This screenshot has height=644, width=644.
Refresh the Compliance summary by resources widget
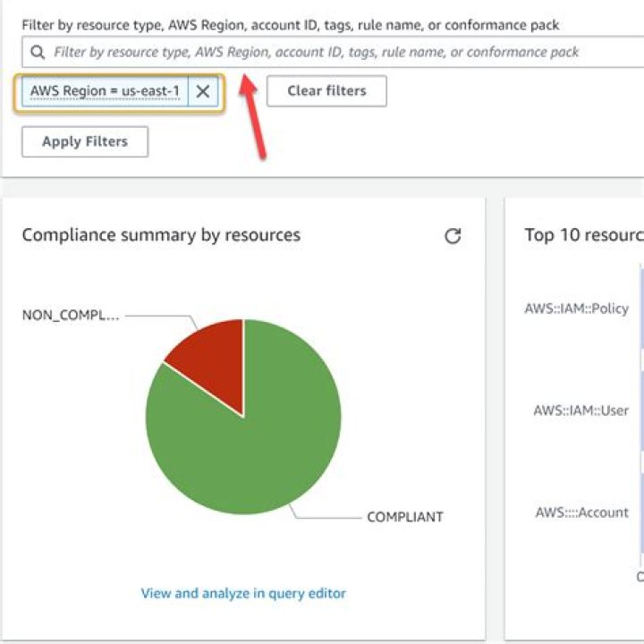[453, 236]
